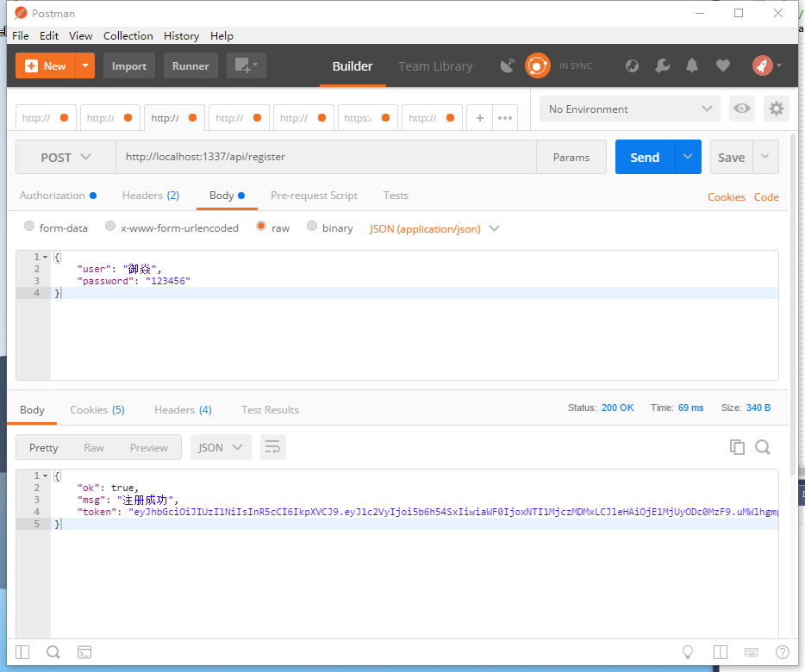Click the token value in response
The width and height of the screenshot is (805, 672).
point(453,512)
